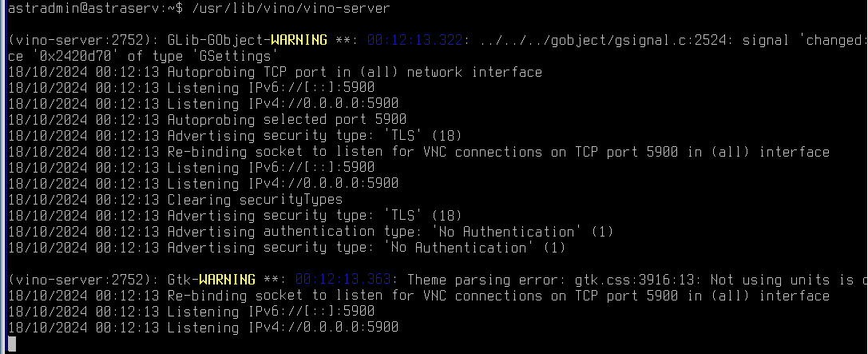The image size is (868, 354).
Task: Click the yellow WARNING in Gtk line
Action: click(x=228, y=279)
